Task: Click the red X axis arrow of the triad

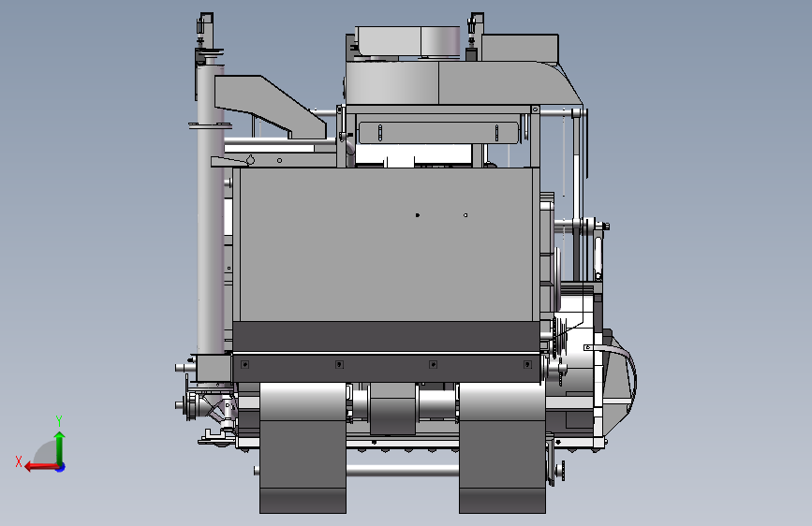Action: (x=41, y=467)
